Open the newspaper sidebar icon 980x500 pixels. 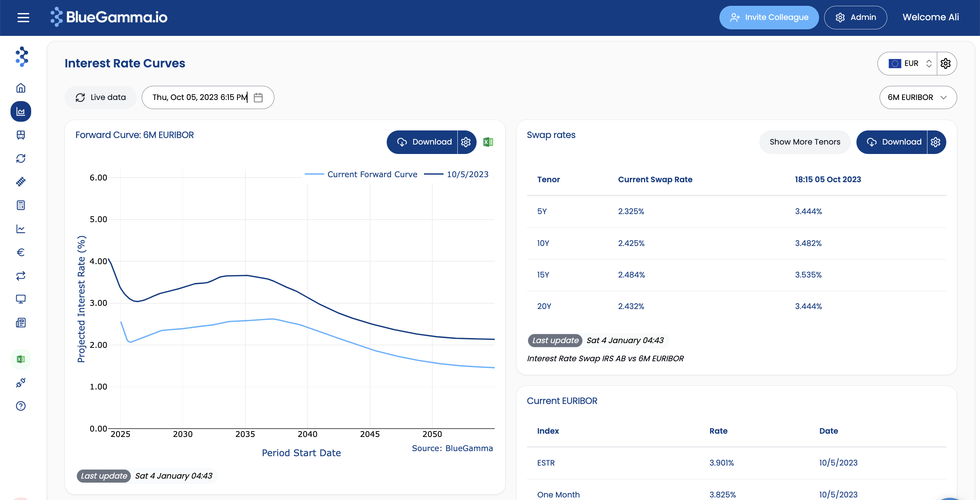pyautogui.click(x=21, y=323)
